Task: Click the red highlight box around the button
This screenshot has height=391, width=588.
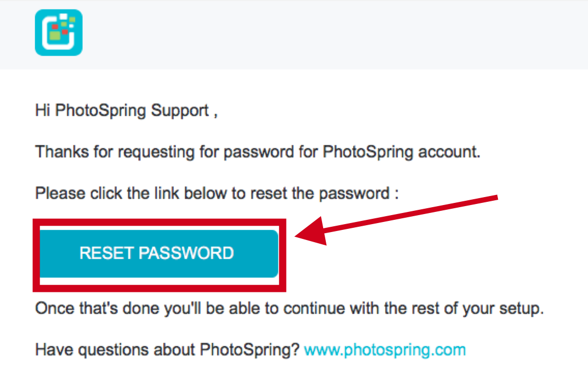Action: pos(159,221)
